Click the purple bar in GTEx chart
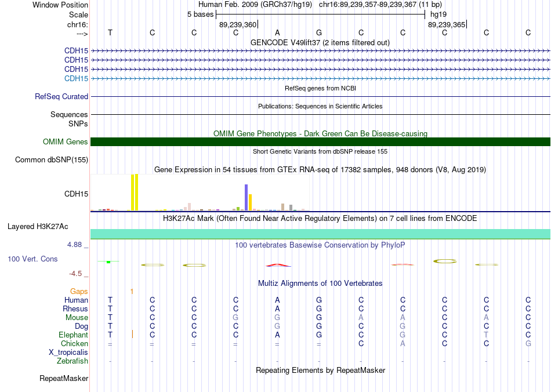 pyautogui.click(x=246, y=197)
